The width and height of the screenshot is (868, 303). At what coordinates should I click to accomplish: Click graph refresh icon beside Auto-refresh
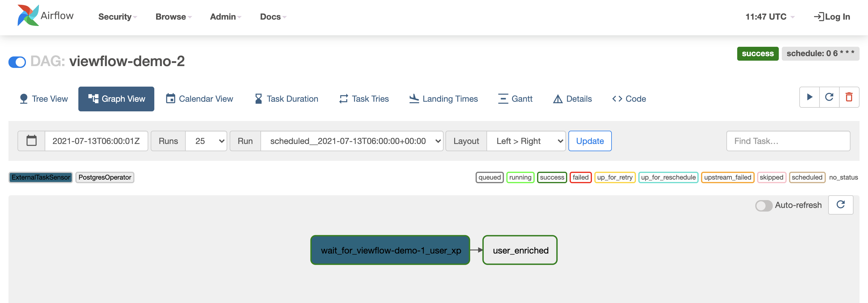click(x=841, y=205)
